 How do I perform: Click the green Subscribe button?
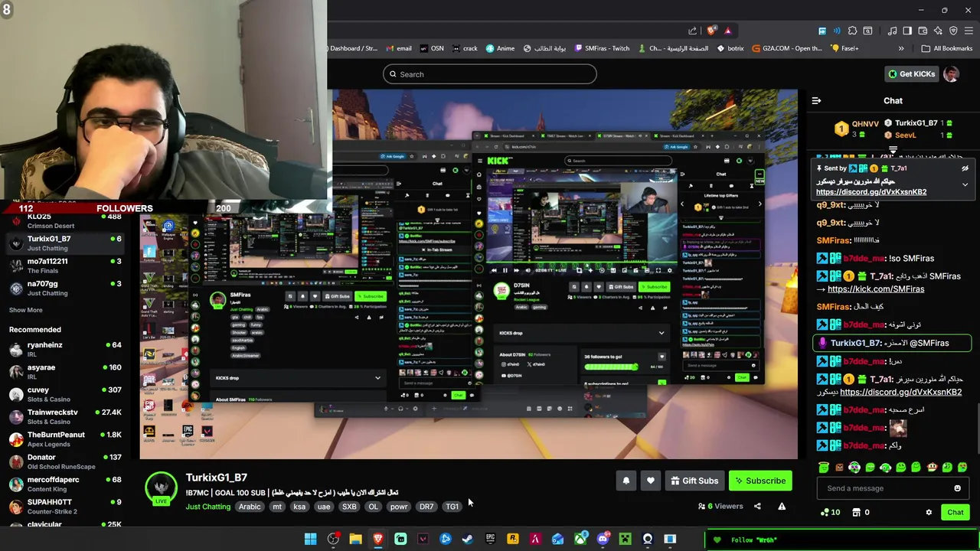coord(760,481)
